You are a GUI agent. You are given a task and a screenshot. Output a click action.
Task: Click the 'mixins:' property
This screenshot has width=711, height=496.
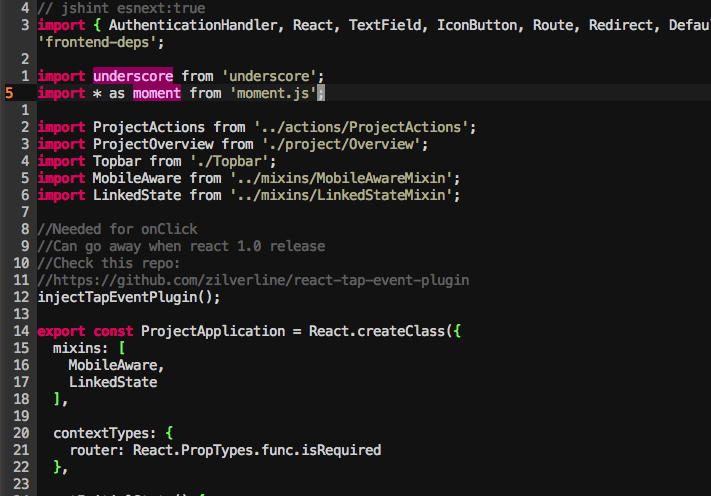pyautogui.click(x=81, y=348)
